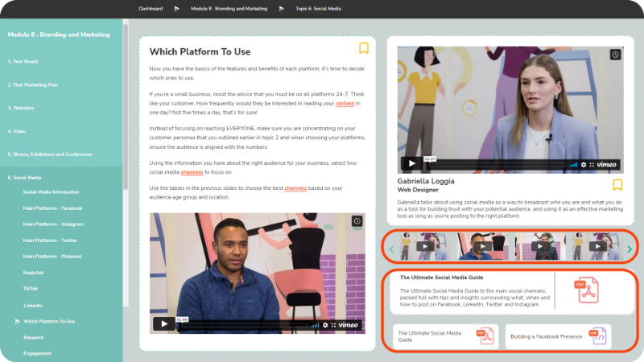
Task: Collapse the 6. Social Media sidebar section
Action: click(27, 177)
